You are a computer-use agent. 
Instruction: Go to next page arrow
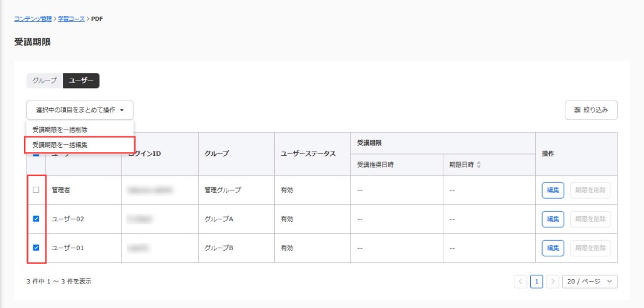click(x=552, y=282)
